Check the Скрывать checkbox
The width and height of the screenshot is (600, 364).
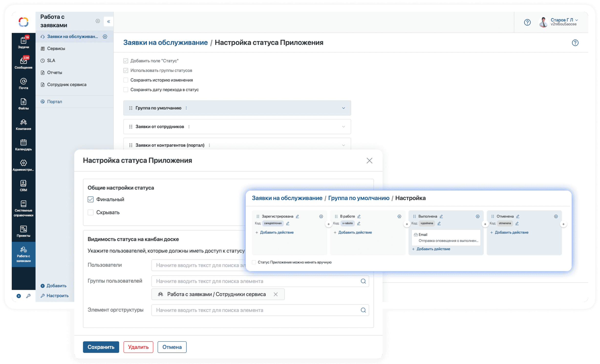pos(91,212)
